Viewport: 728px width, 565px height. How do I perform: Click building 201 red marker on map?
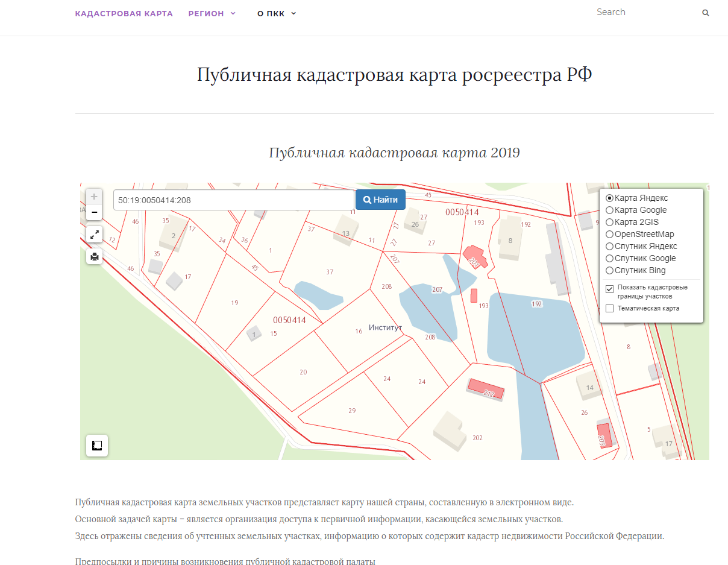tap(474, 257)
